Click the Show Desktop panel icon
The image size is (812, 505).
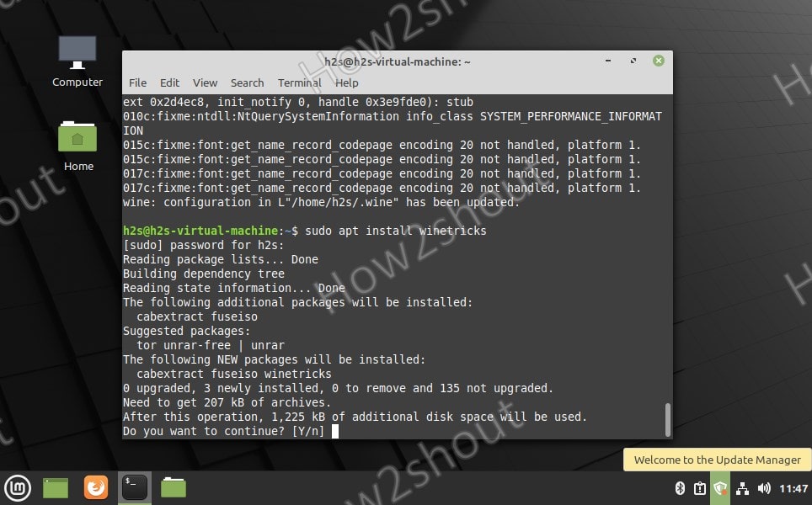(56, 488)
